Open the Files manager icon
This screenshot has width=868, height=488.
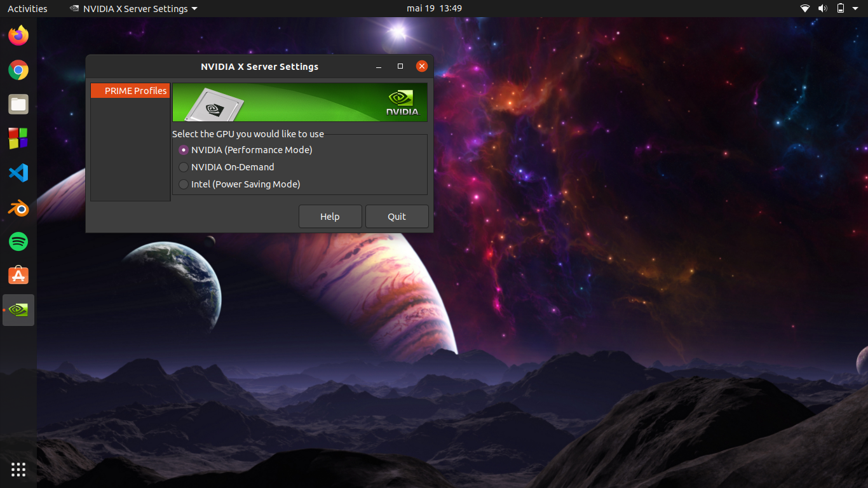click(x=18, y=104)
